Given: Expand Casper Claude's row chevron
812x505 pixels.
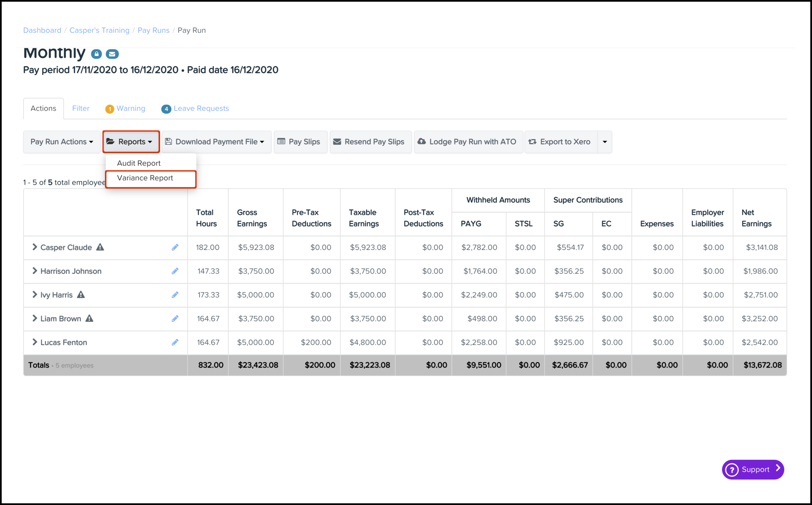Looking at the screenshot, I should (35, 247).
